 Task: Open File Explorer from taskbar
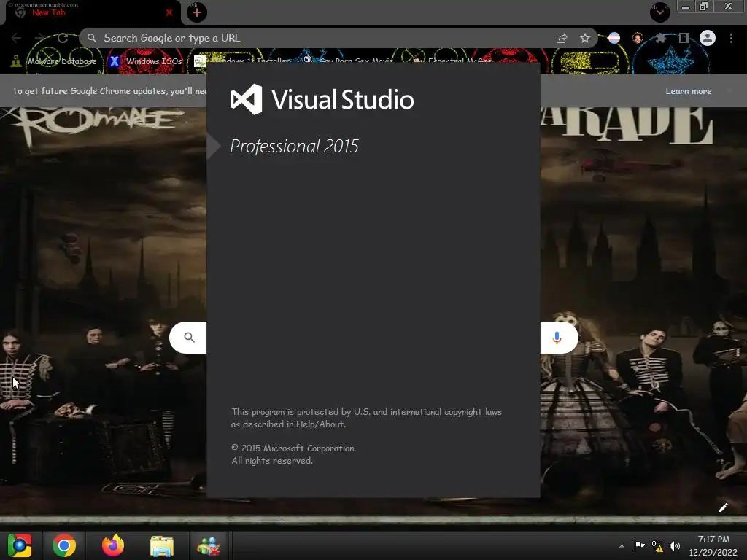click(x=162, y=545)
